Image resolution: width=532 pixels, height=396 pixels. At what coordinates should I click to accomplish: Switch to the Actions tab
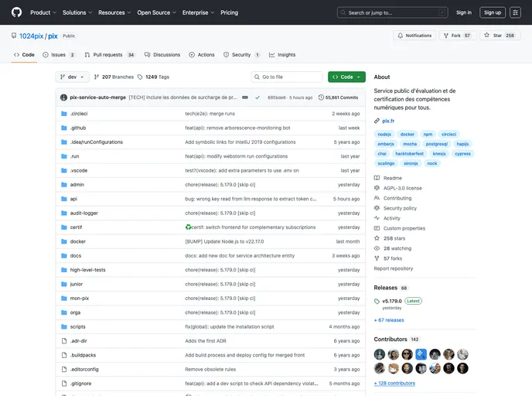coord(202,55)
